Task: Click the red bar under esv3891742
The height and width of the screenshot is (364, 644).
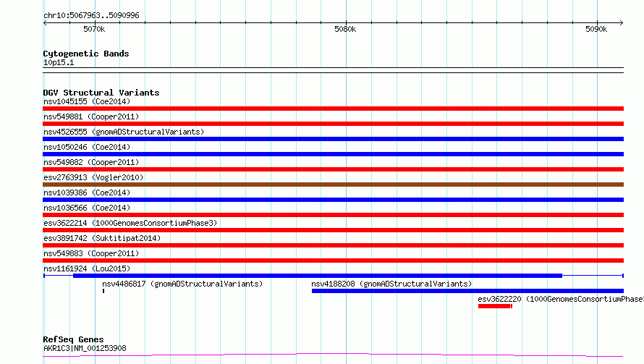Action: pyautogui.click(x=333, y=245)
